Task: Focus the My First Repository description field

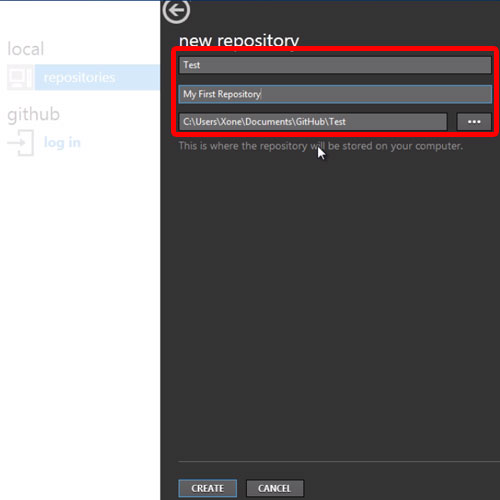Action: click(x=335, y=94)
